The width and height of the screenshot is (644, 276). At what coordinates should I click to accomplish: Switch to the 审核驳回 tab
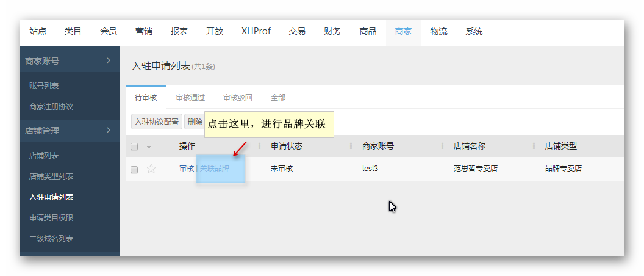(x=238, y=98)
